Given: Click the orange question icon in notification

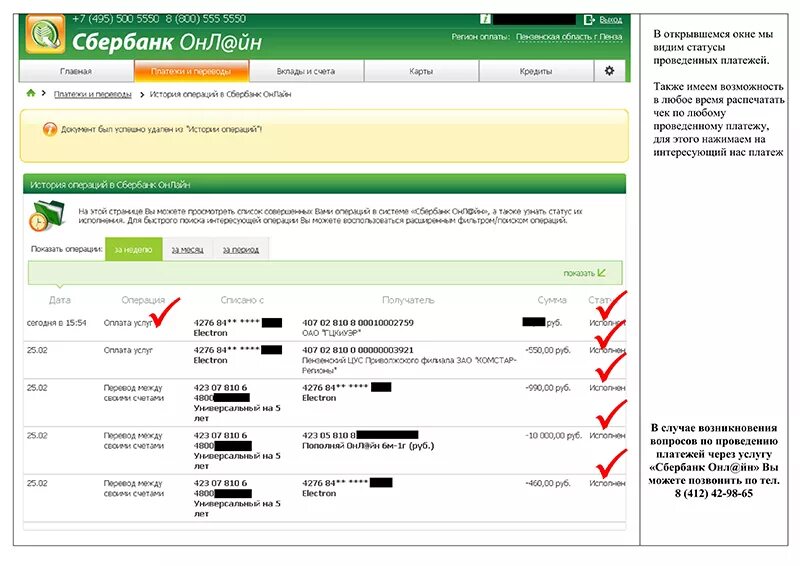Looking at the screenshot, I should pyautogui.click(x=49, y=130).
